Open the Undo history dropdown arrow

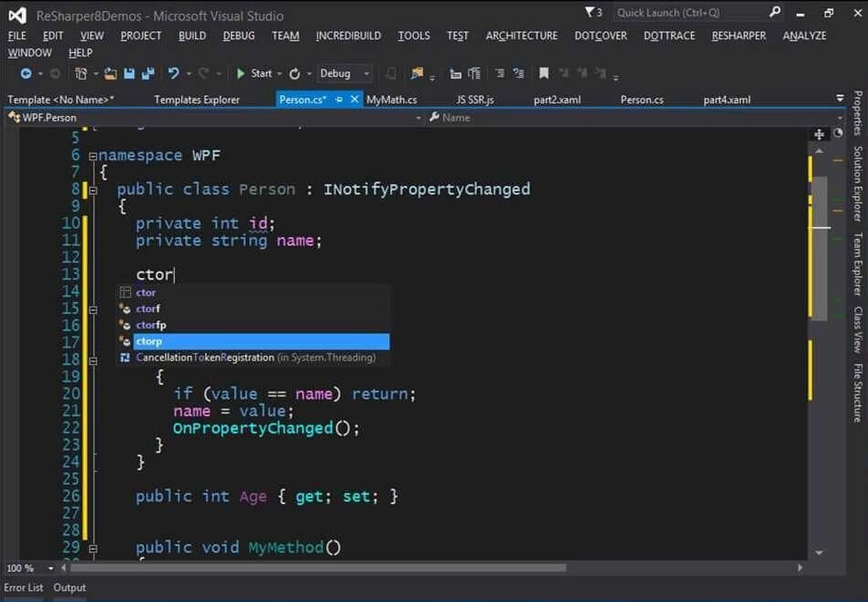[189, 73]
